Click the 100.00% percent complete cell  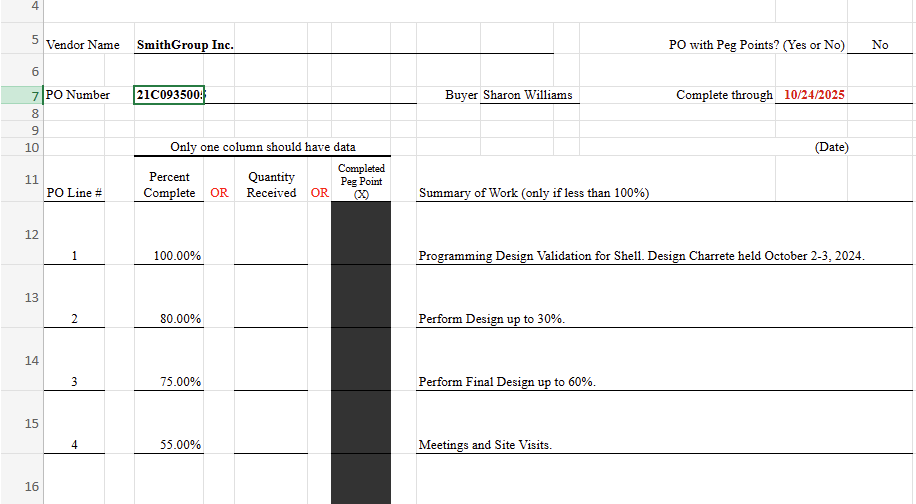[x=169, y=256]
